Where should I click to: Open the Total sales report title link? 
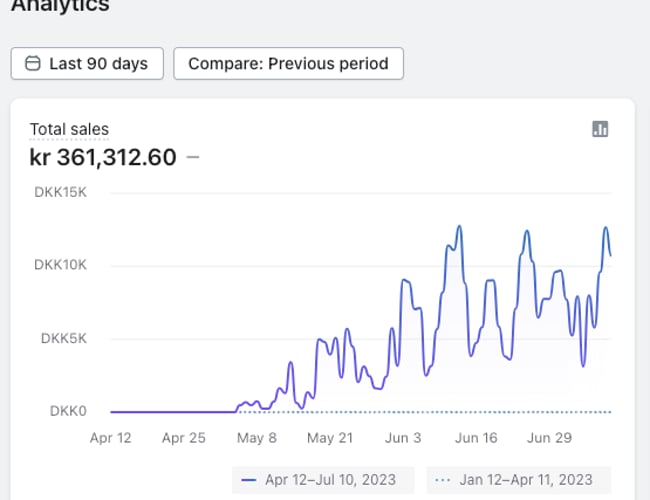point(69,129)
